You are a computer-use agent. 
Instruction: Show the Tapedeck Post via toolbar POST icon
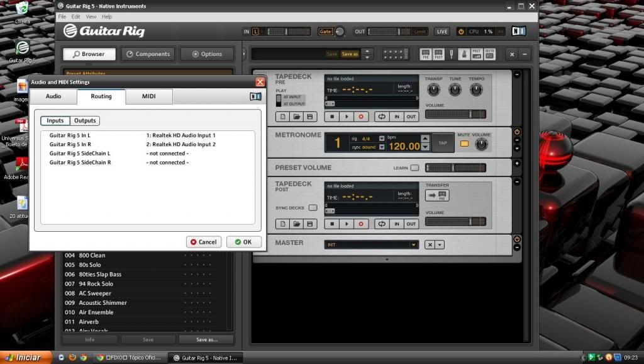[438, 54]
